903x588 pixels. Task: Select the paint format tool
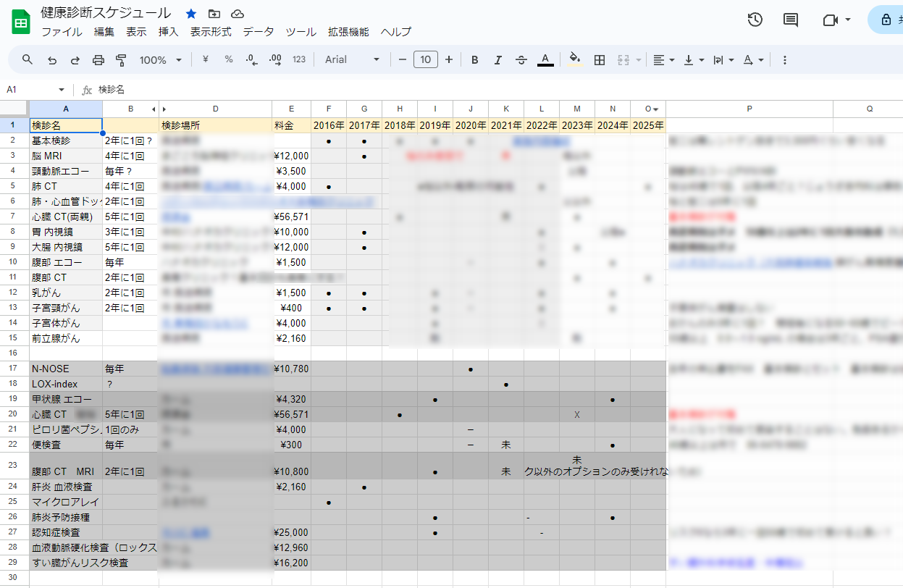click(x=121, y=60)
